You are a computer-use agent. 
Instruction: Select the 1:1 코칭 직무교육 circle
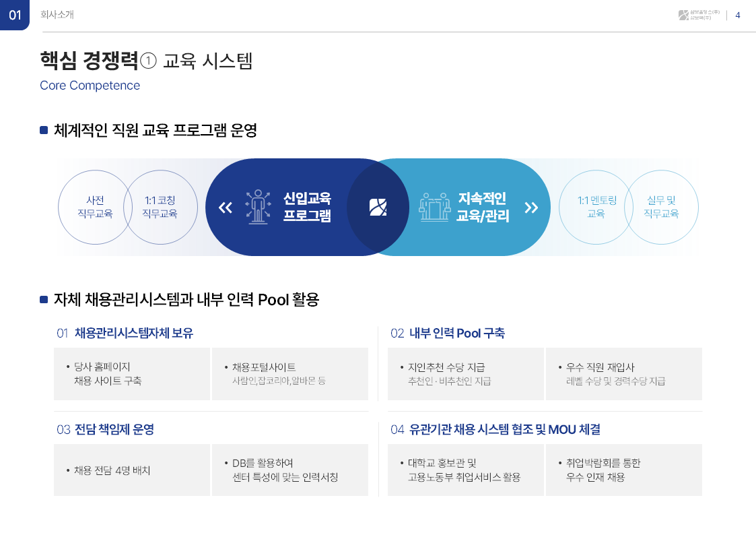click(x=160, y=207)
